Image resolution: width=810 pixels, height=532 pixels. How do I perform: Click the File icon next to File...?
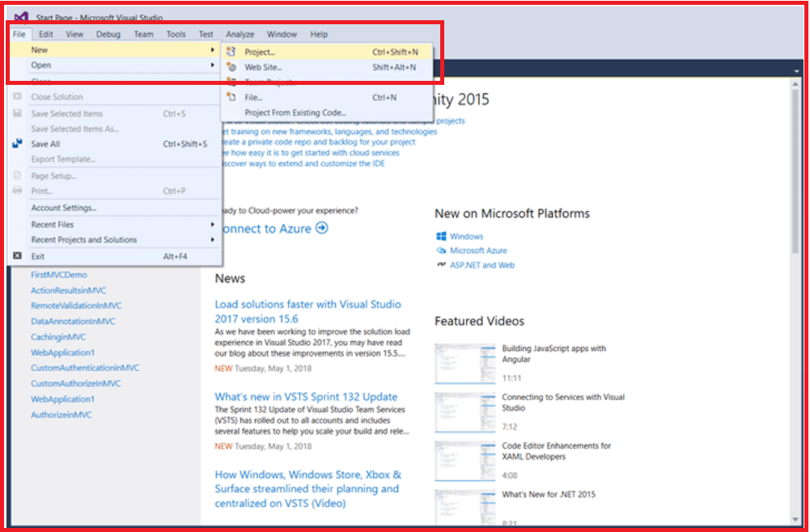(x=231, y=97)
